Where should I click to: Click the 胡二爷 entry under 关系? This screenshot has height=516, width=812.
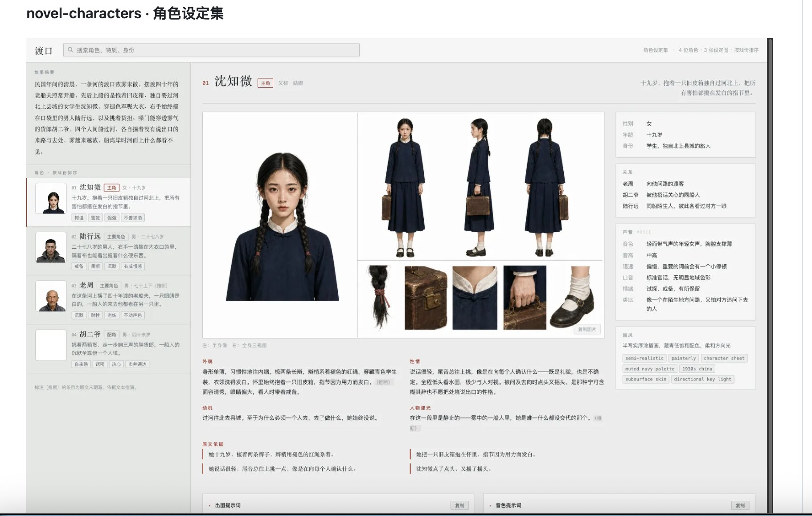pyautogui.click(x=661, y=195)
